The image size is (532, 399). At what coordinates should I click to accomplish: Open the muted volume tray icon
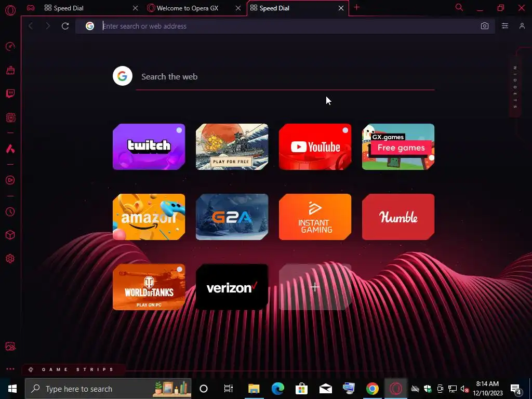click(464, 389)
